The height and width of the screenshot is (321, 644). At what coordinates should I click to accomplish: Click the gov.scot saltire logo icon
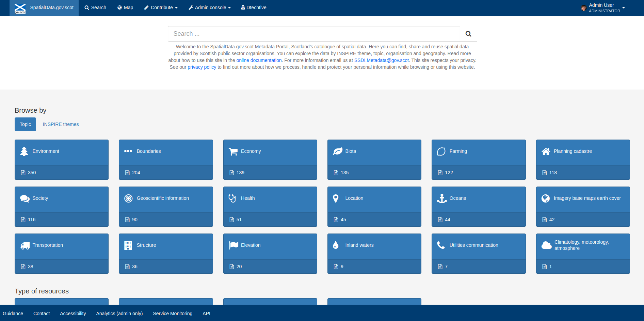(x=20, y=8)
